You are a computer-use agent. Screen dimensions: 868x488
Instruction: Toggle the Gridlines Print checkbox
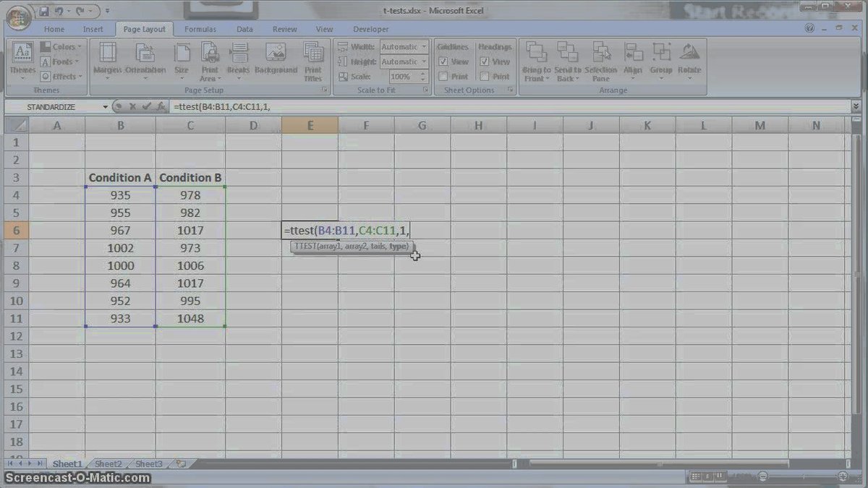coord(443,77)
